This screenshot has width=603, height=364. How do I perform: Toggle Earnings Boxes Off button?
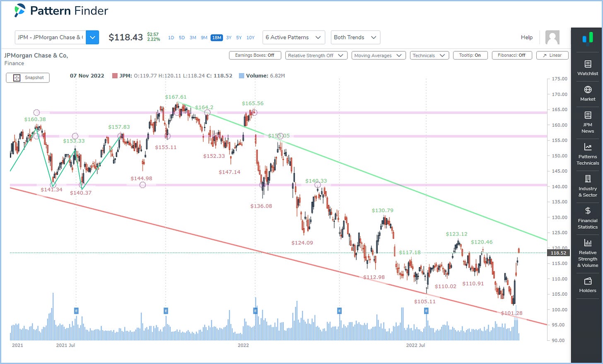(x=255, y=55)
